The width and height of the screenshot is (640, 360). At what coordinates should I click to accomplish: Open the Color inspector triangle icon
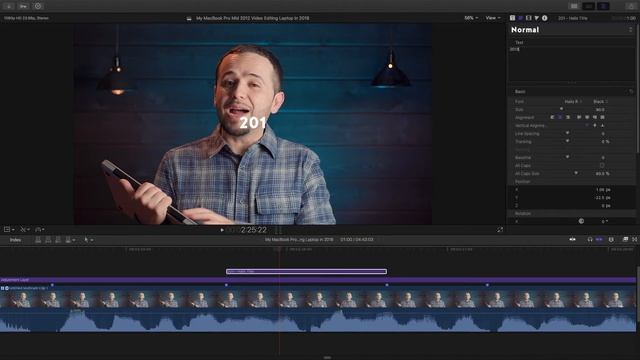(x=537, y=18)
